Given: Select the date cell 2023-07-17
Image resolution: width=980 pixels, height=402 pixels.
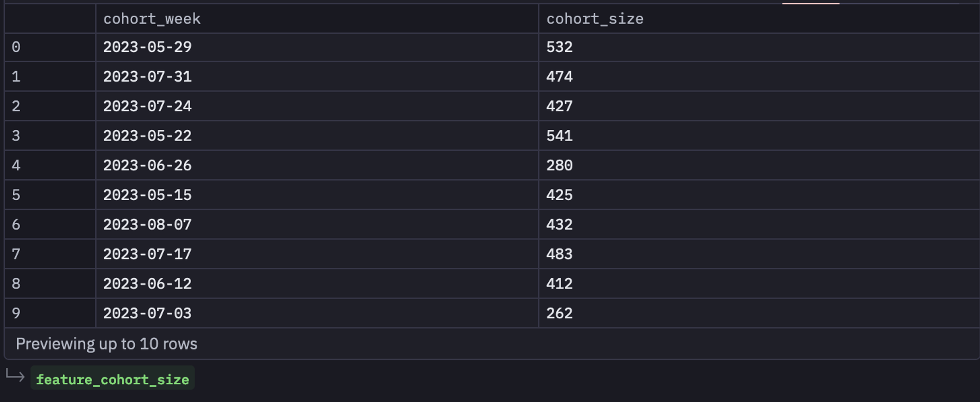Looking at the screenshot, I should pos(317,254).
